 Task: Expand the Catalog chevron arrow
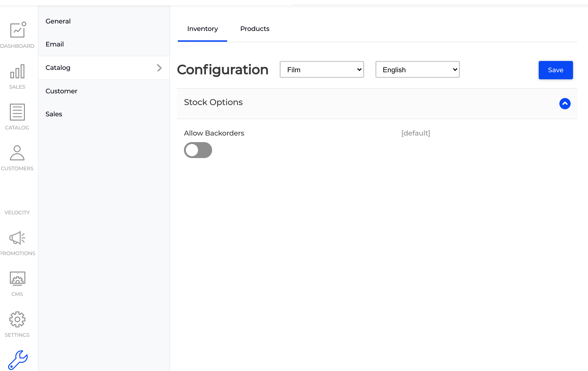[159, 68]
